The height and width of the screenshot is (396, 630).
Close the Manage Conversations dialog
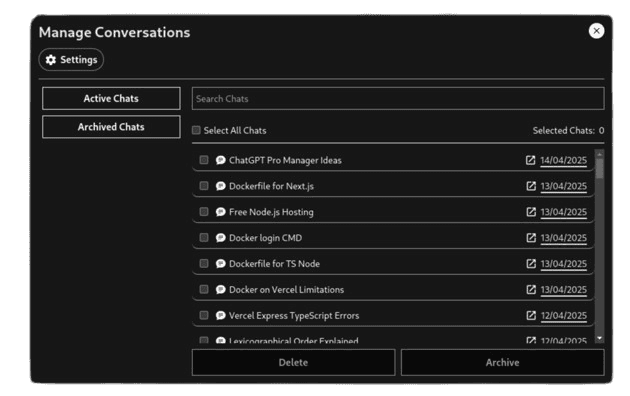596,31
